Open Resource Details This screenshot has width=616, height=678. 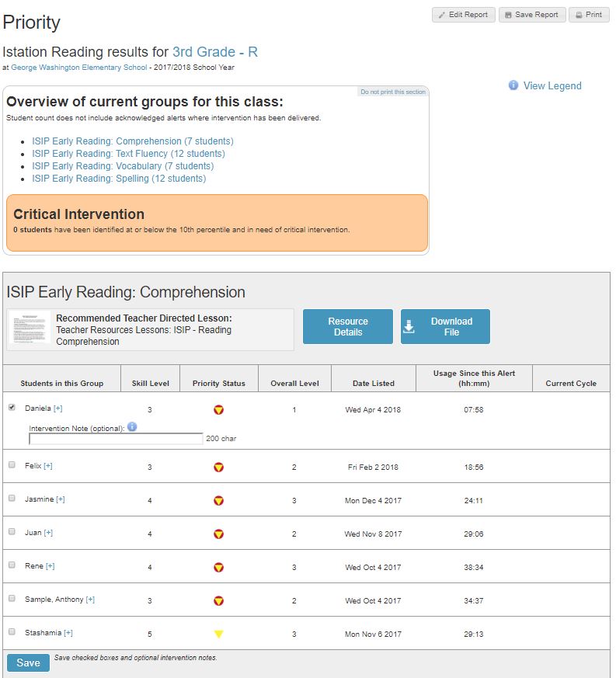pyautogui.click(x=348, y=326)
